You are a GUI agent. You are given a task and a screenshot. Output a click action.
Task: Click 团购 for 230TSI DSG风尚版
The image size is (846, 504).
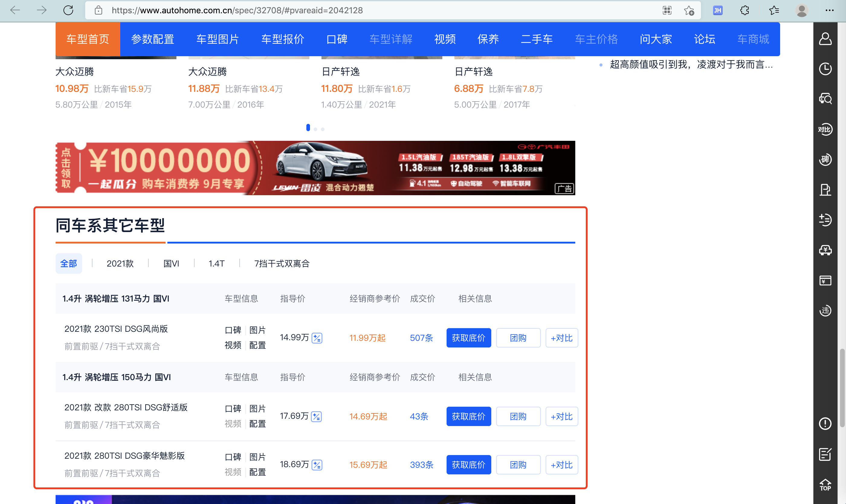tap(518, 338)
